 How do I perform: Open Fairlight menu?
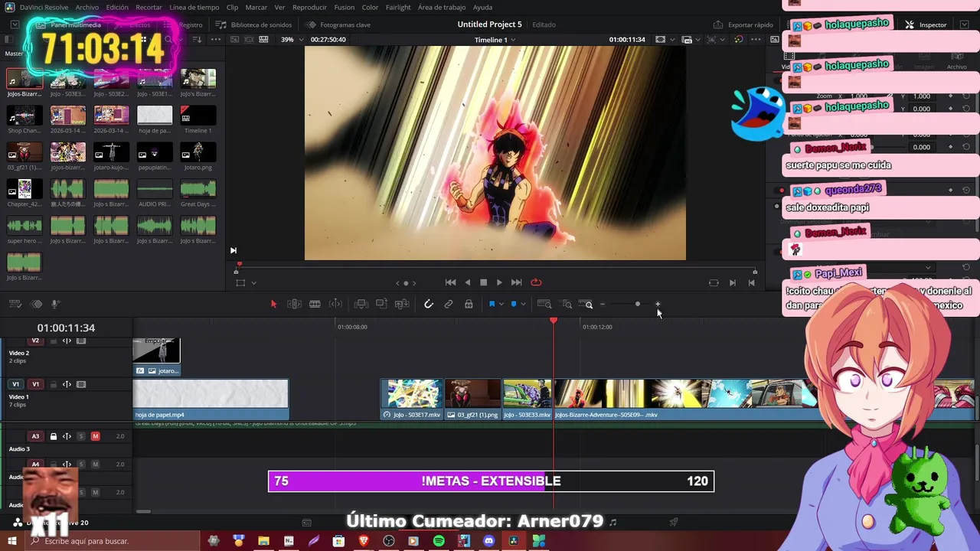tap(398, 7)
